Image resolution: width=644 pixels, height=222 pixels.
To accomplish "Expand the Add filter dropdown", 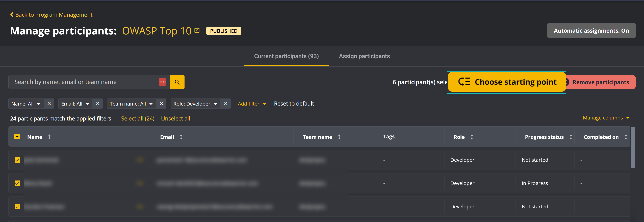I will click(x=252, y=104).
